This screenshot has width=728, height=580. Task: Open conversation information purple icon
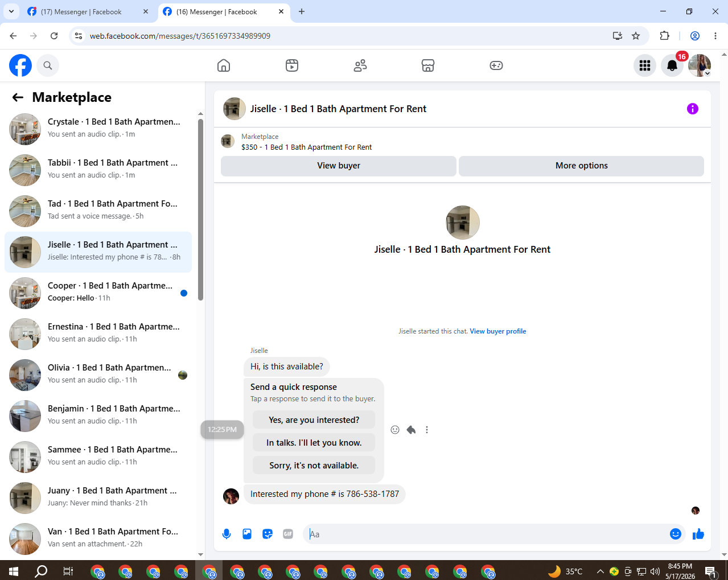tap(693, 109)
